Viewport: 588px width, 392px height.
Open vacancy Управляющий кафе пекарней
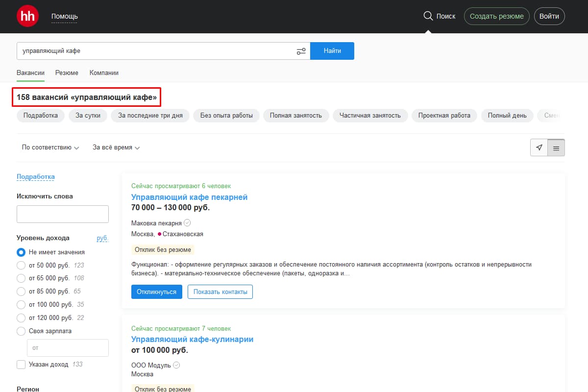[190, 197]
